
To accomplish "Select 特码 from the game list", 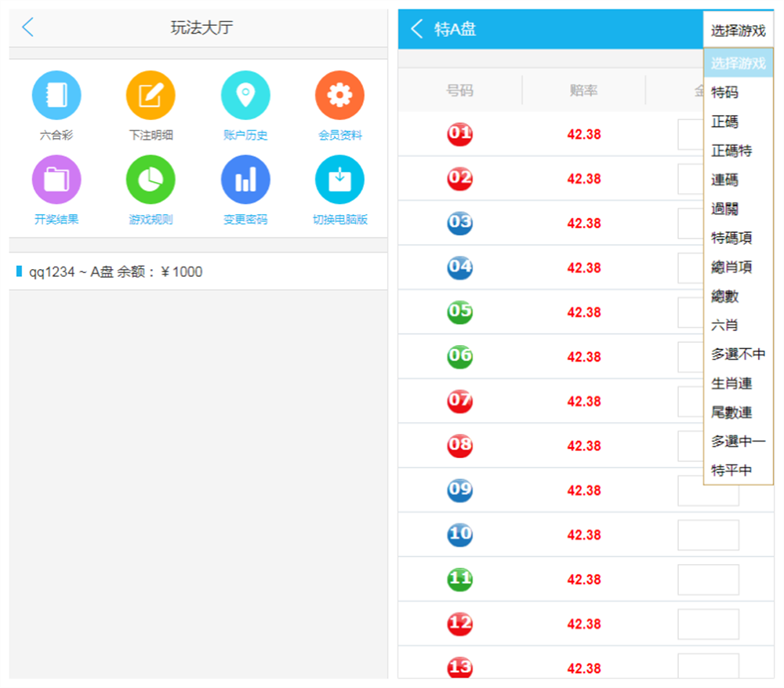I will click(726, 92).
